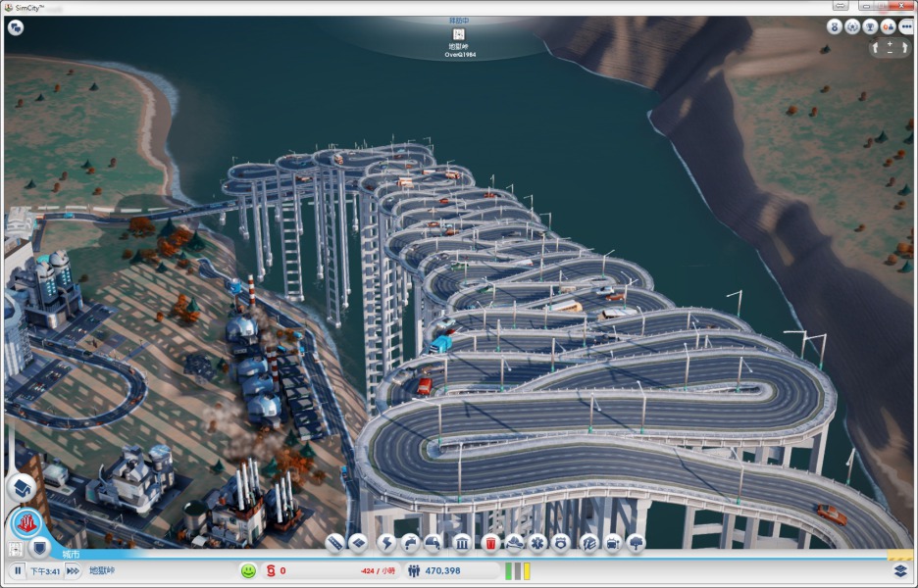Select the red Bulldoze tool
The height and width of the screenshot is (588, 918).
(491, 542)
